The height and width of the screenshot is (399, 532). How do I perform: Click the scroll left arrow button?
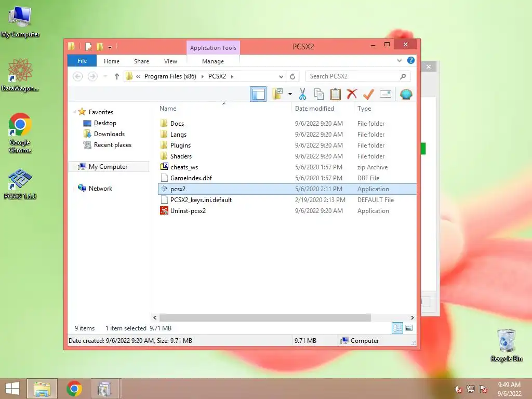[x=155, y=317]
